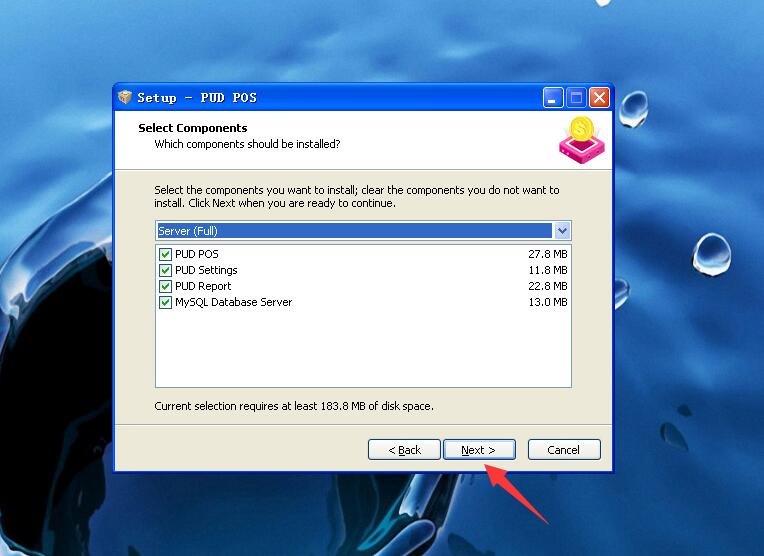This screenshot has width=764, height=556.
Task: Click Next to continue installation
Action: [x=479, y=449]
